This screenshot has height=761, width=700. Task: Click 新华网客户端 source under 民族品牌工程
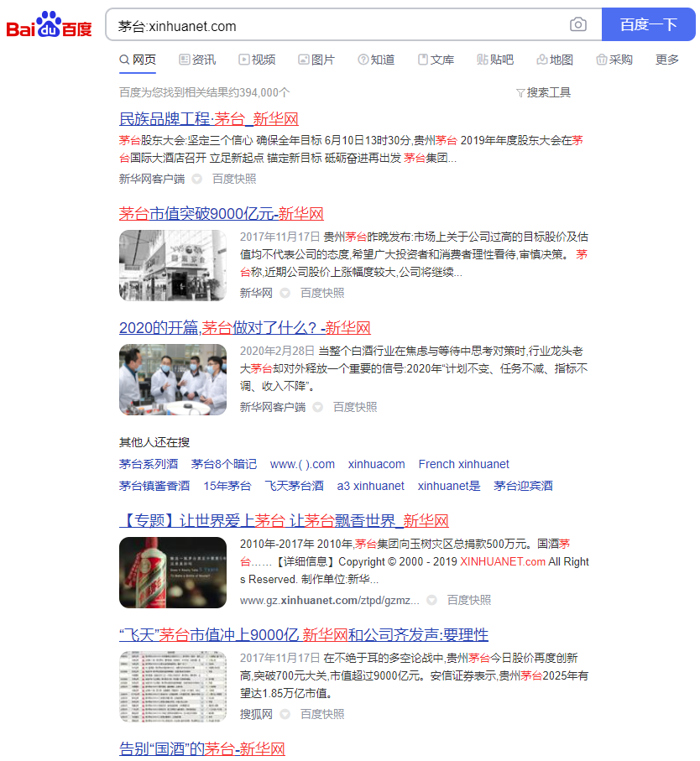152,179
